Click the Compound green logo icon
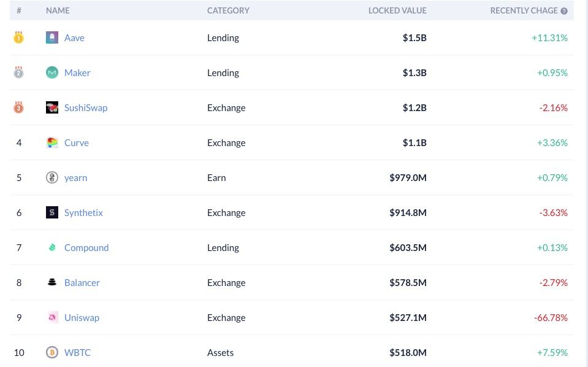 click(52, 247)
